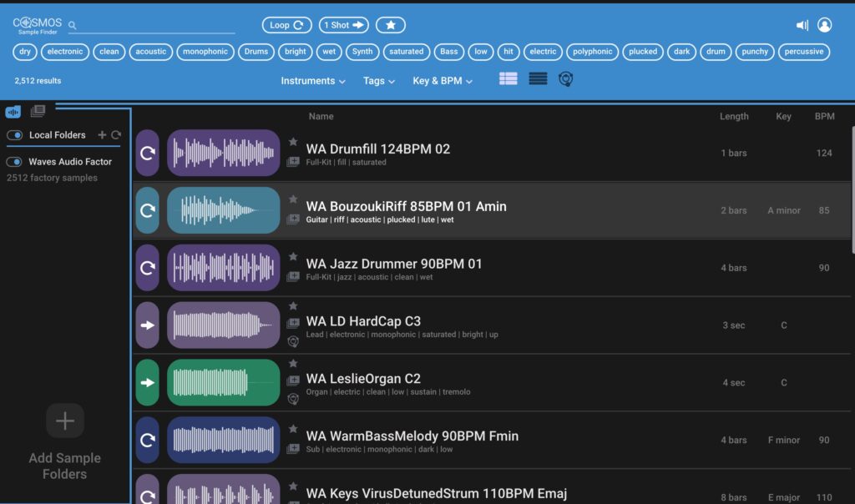This screenshot has height=504, width=855.
Task: Expand the Instruments dropdown
Action: point(313,81)
